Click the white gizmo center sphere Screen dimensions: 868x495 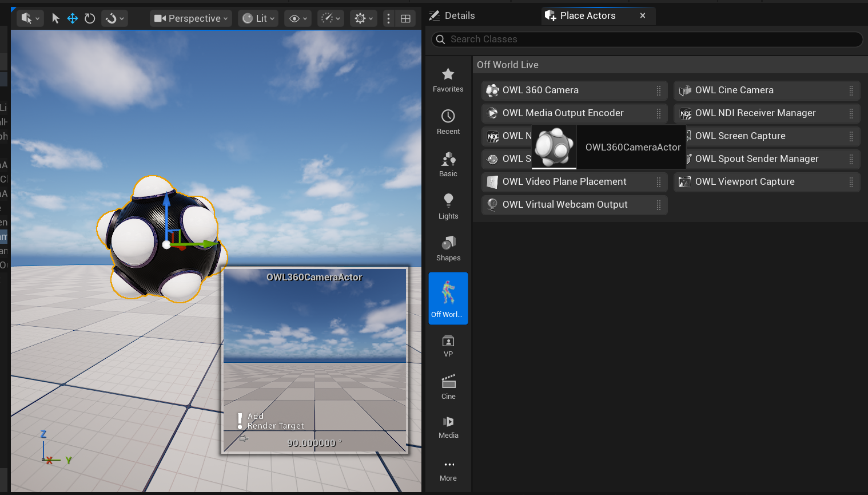166,245
